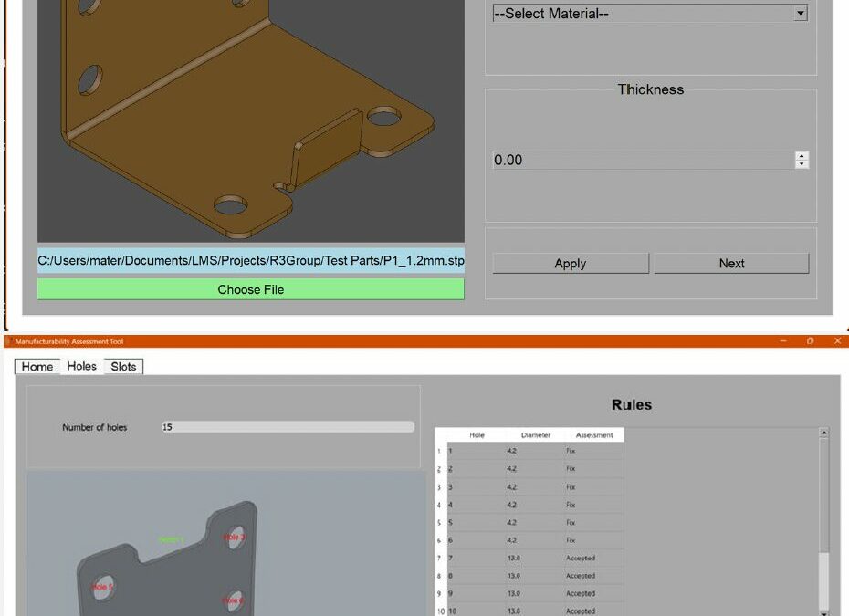849x616 pixels.
Task: Click the Hole 3 label in the 3D view
Action: pos(234,538)
